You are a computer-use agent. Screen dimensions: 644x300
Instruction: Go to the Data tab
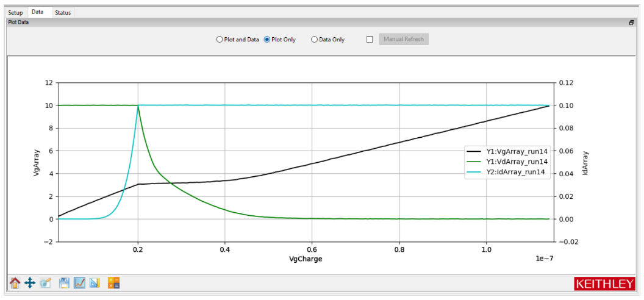pyautogui.click(x=38, y=12)
